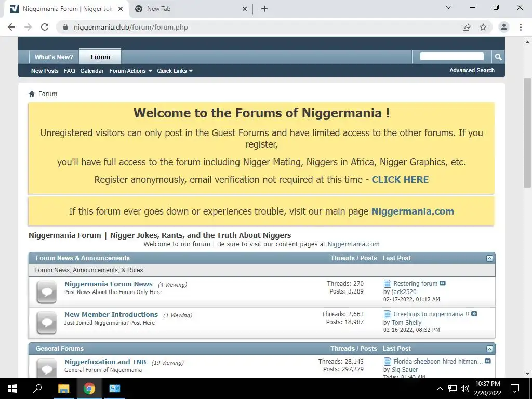Click the General Forums category header

(x=59, y=349)
